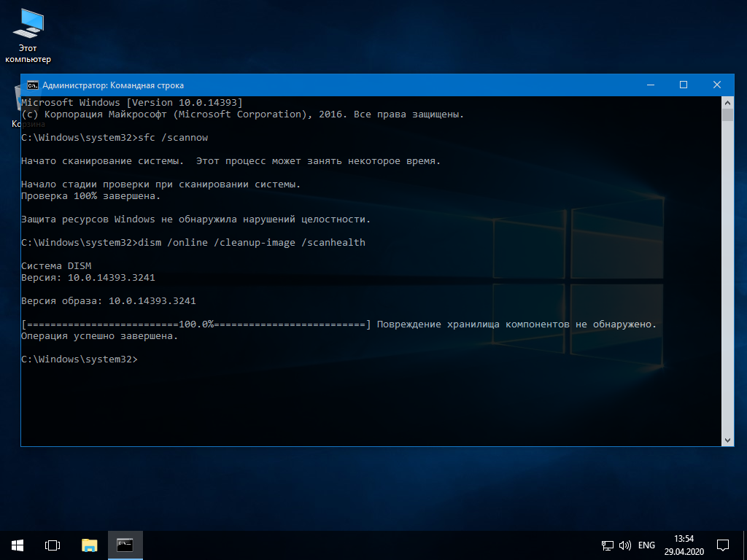This screenshot has width=747, height=560.
Task: Minimize the Командная строка window
Action: (x=650, y=85)
